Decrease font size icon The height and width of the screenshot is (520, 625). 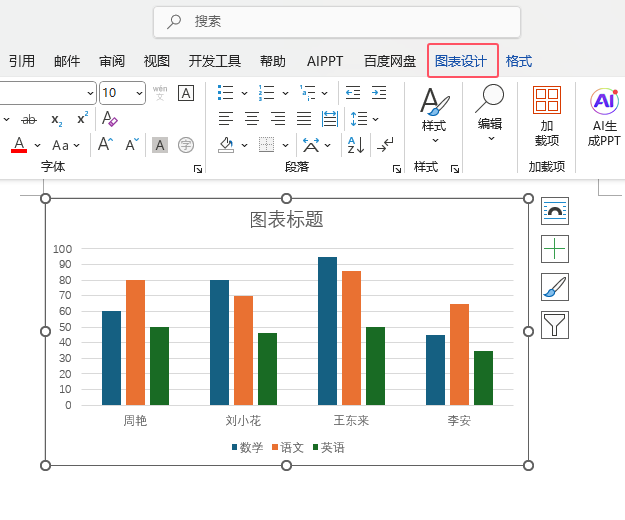[x=132, y=144]
